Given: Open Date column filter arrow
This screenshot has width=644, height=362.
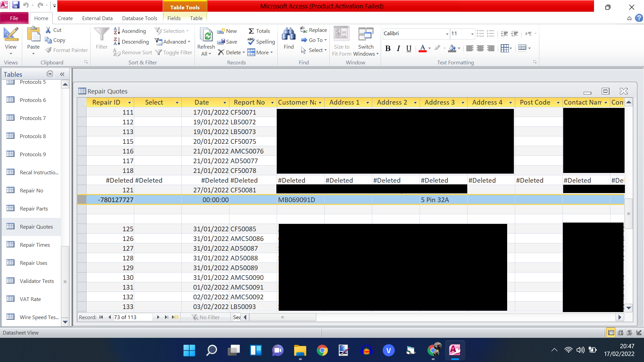Looking at the screenshot, I should pos(224,103).
